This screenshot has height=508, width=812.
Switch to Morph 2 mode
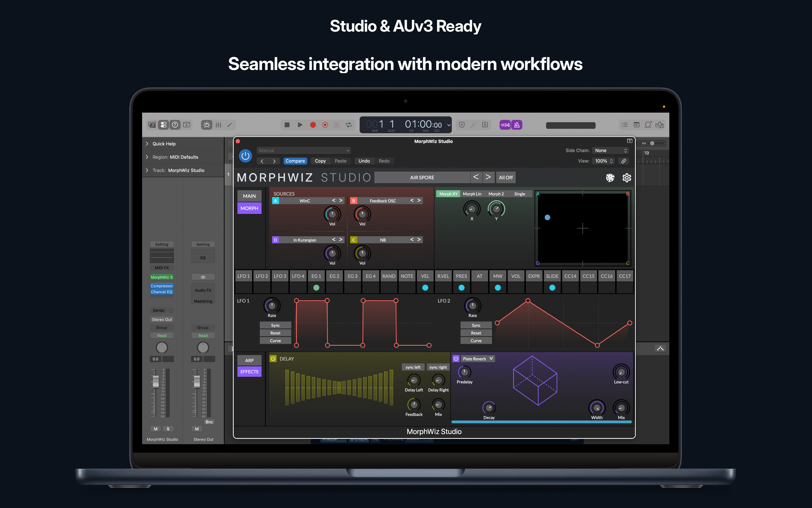(496, 194)
